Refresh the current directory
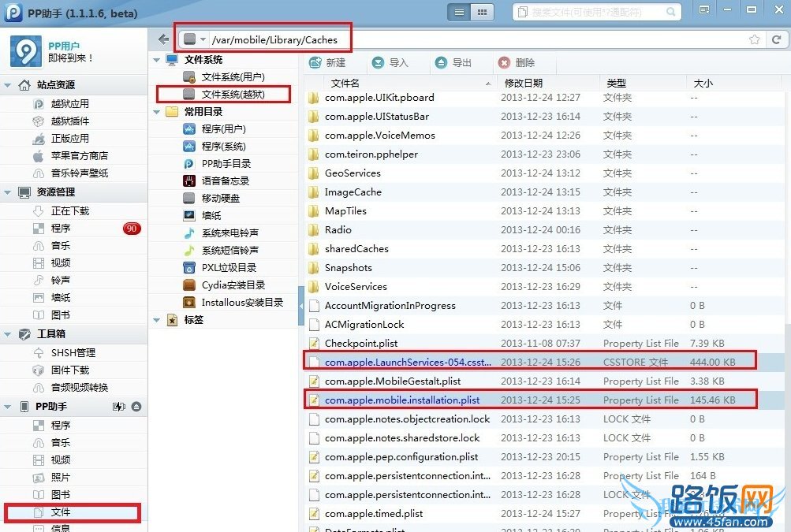The height and width of the screenshot is (532, 791). pyautogui.click(x=777, y=39)
